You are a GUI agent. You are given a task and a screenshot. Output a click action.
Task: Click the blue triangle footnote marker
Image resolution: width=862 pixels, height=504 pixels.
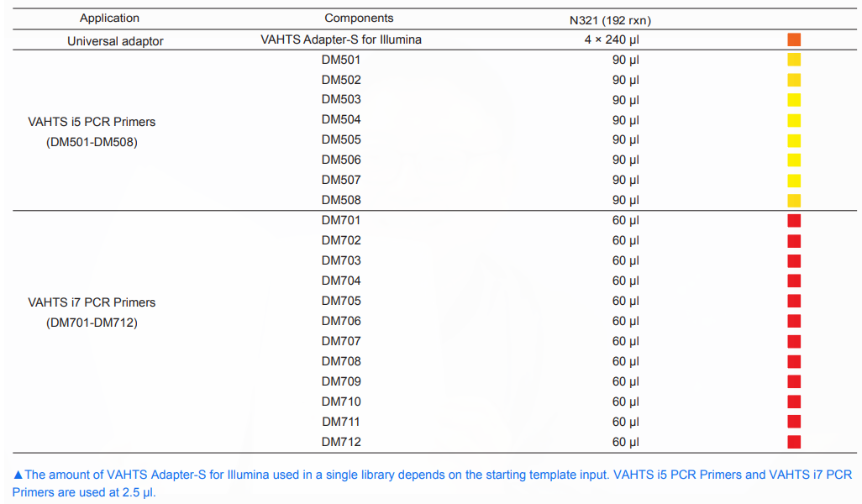18,475
